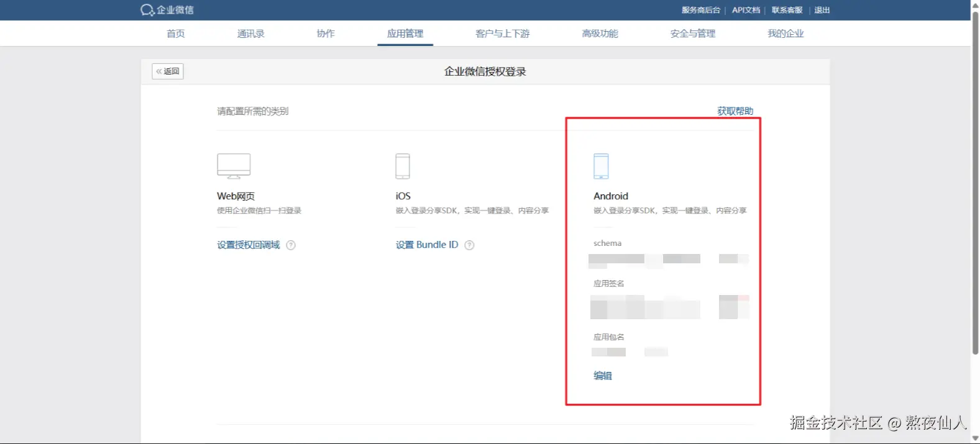Click the 企业微信 logo icon

pyautogui.click(x=147, y=10)
